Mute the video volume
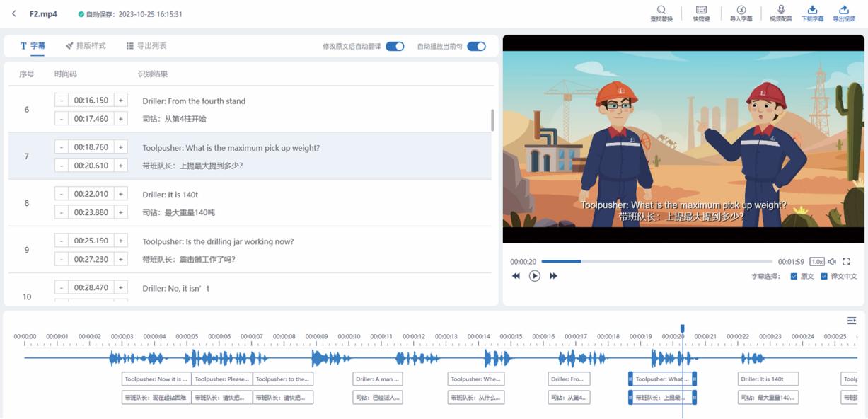This screenshot has width=868, height=419. point(832,262)
